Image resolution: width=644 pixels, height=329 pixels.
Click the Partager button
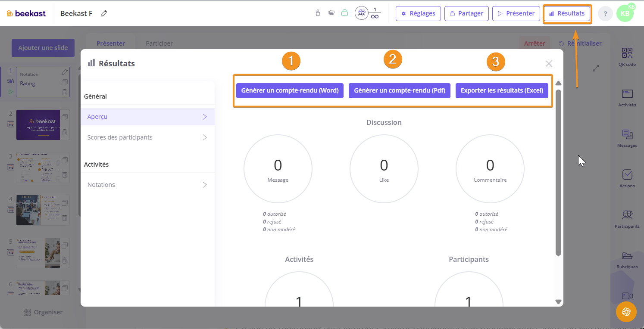466,13
